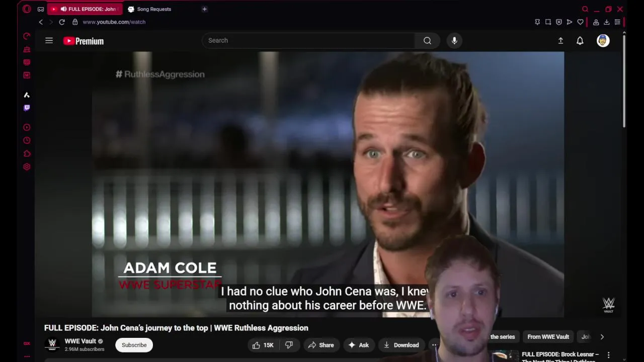Take a snapshot with the capture icon
Viewport: 644px width, 362px height.
click(x=548, y=22)
